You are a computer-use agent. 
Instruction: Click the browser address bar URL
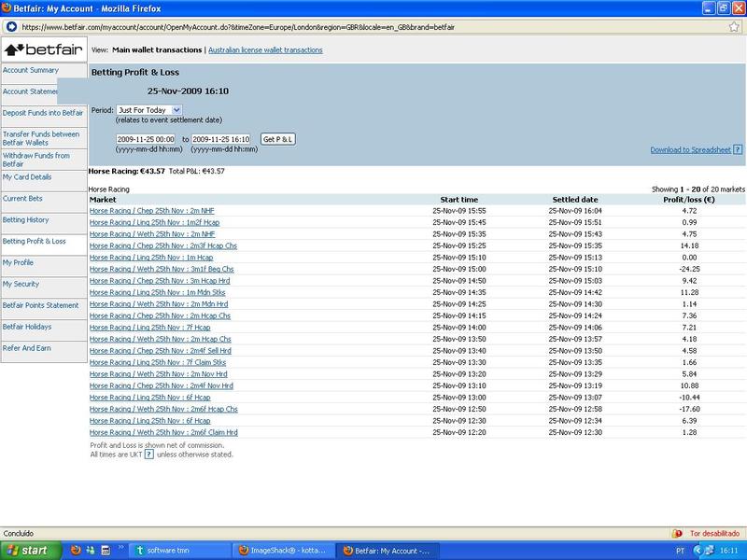tap(238, 27)
